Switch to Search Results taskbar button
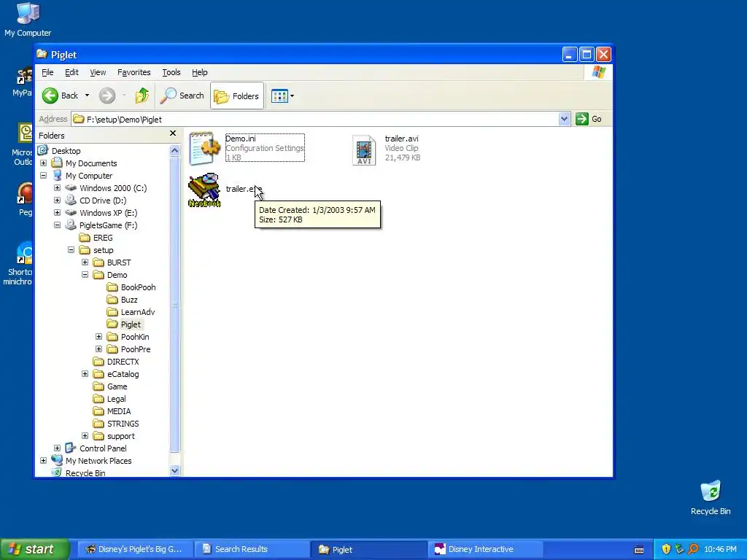Image resolution: width=747 pixels, height=560 pixels. point(252,549)
